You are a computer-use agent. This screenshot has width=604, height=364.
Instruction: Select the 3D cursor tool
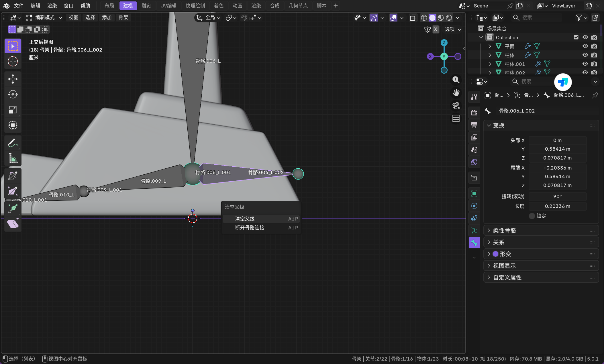(x=13, y=62)
